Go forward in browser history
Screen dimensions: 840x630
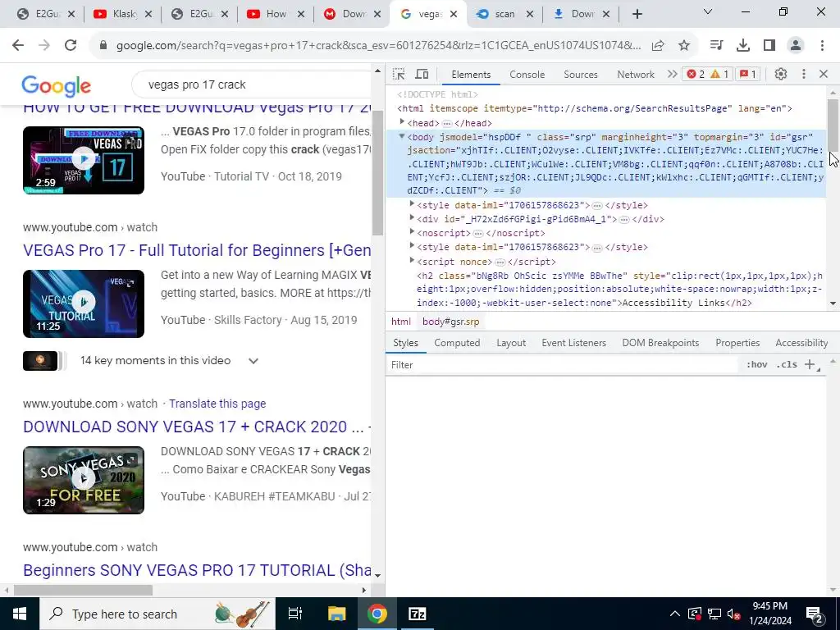44,46
